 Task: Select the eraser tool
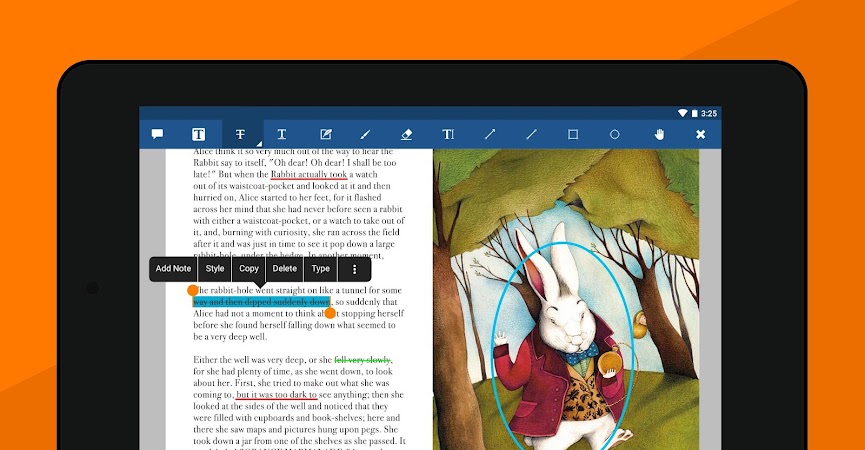click(407, 135)
